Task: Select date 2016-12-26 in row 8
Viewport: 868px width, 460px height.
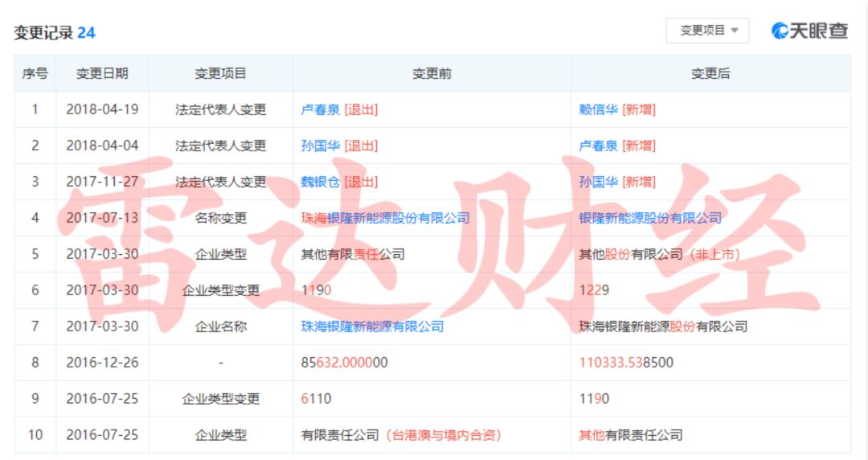Action: 102,363
